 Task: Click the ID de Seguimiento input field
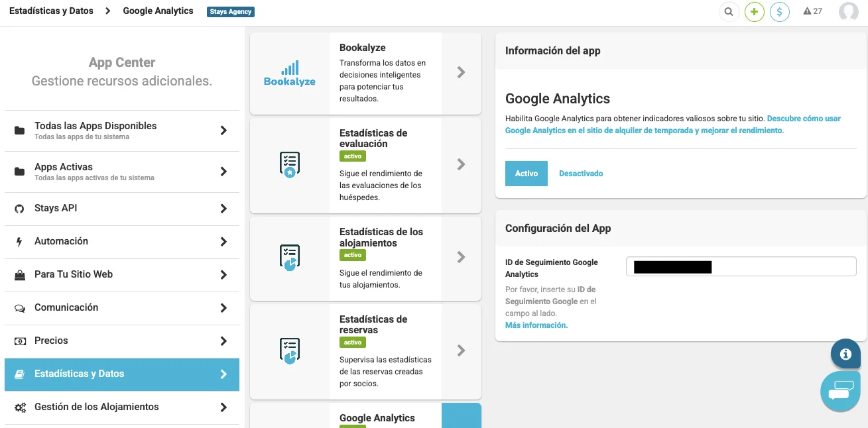point(741,266)
